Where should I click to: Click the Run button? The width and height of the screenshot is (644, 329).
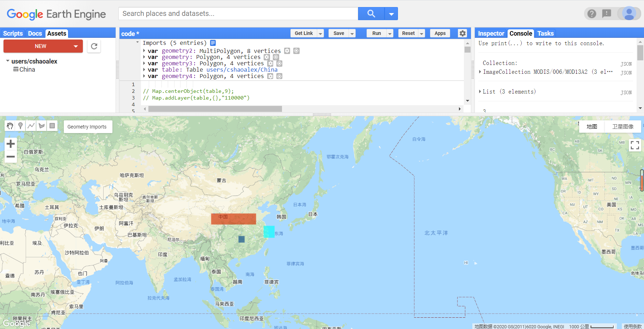pyautogui.click(x=376, y=33)
